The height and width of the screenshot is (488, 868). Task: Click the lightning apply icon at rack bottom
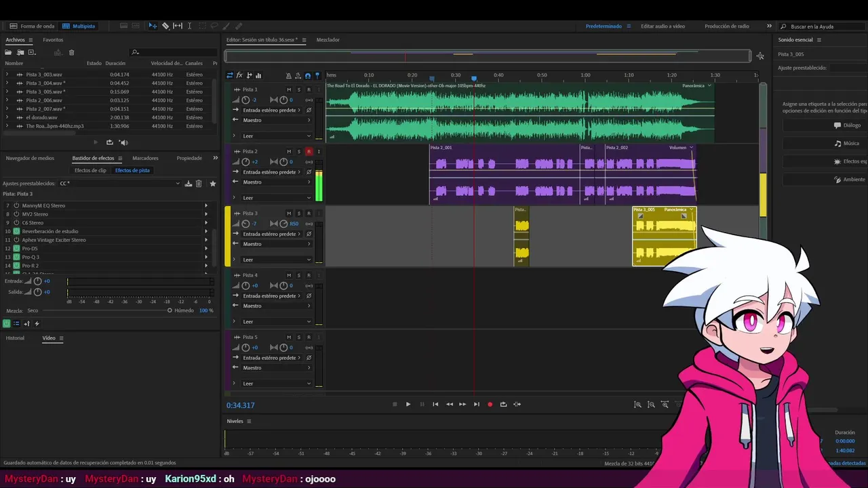pos(37,323)
